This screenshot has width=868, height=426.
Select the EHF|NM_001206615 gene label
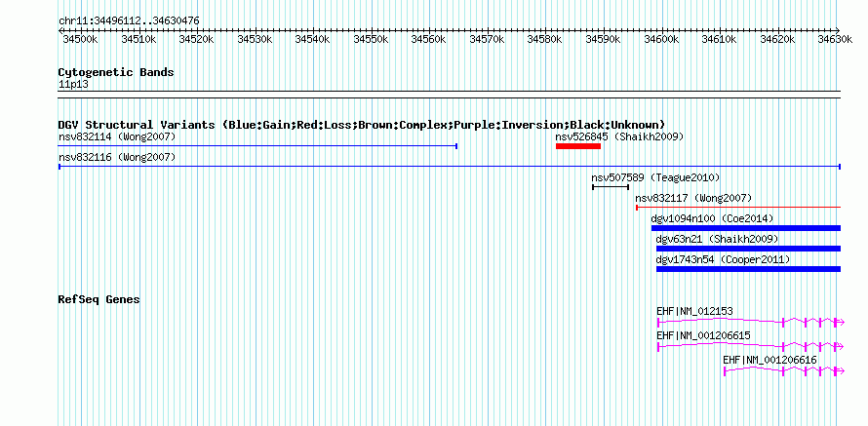[x=703, y=335]
